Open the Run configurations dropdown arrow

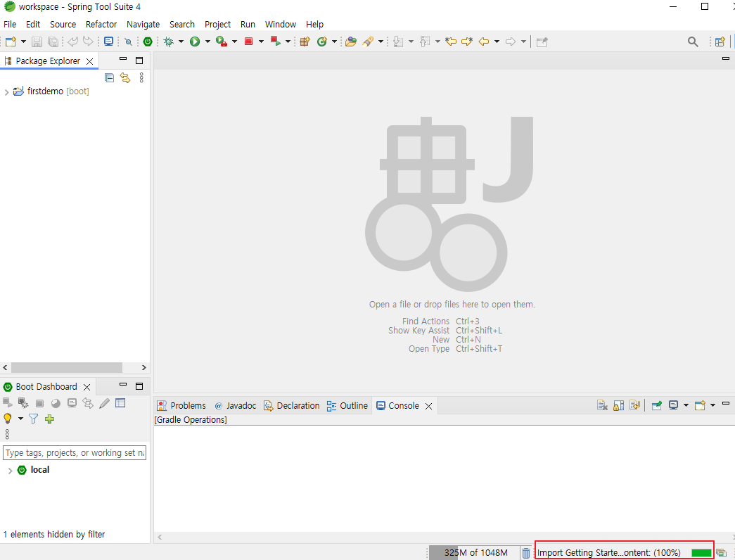coord(207,42)
